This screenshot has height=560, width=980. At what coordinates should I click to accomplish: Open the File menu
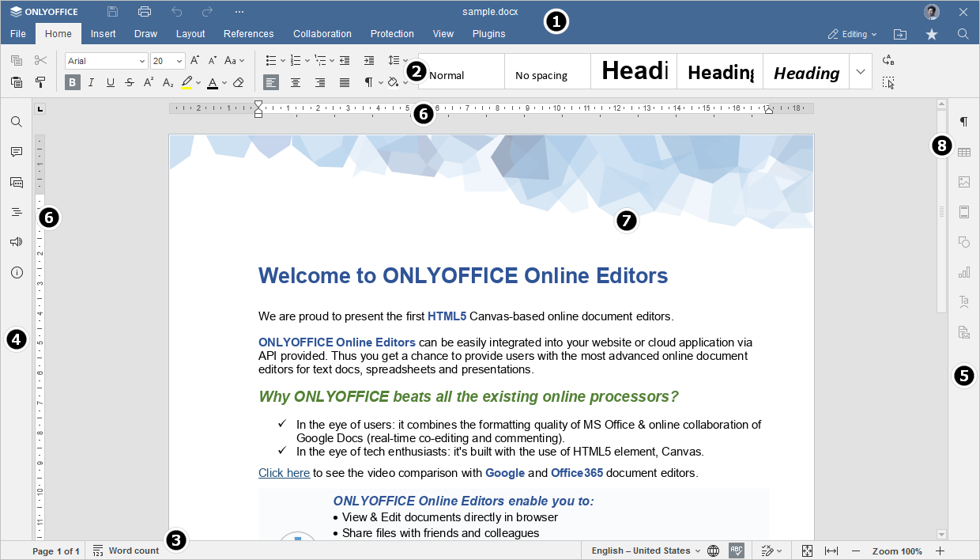tap(17, 34)
